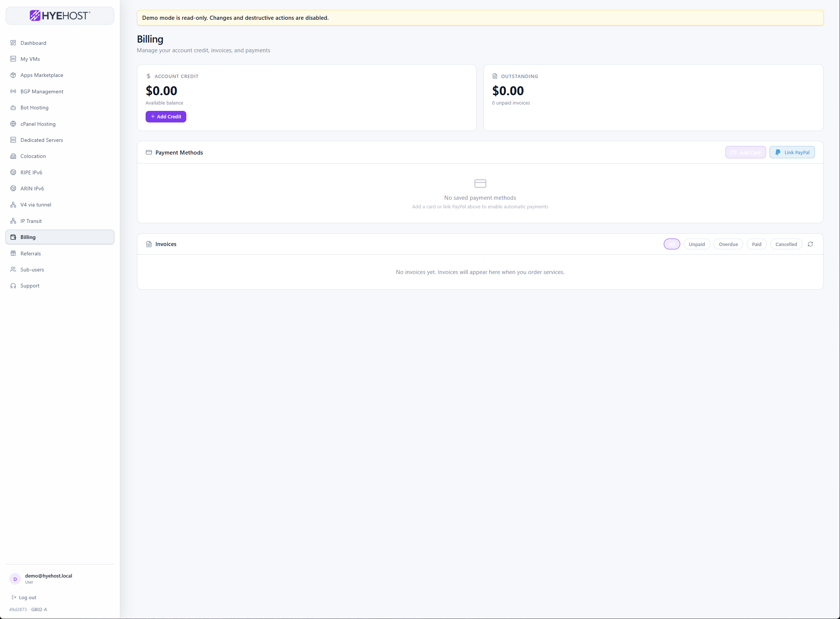Screen dimensions: 840x619
Task: Open RIPE IPv6 page
Action: tap(60, 172)
